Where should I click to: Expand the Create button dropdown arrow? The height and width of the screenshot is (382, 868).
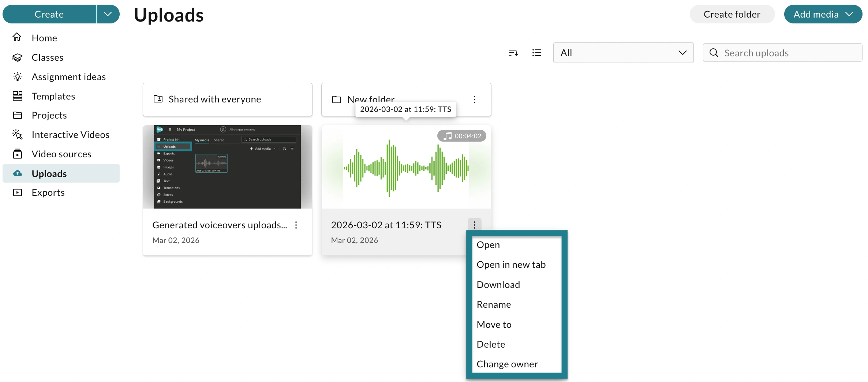[x=108, y=14]
